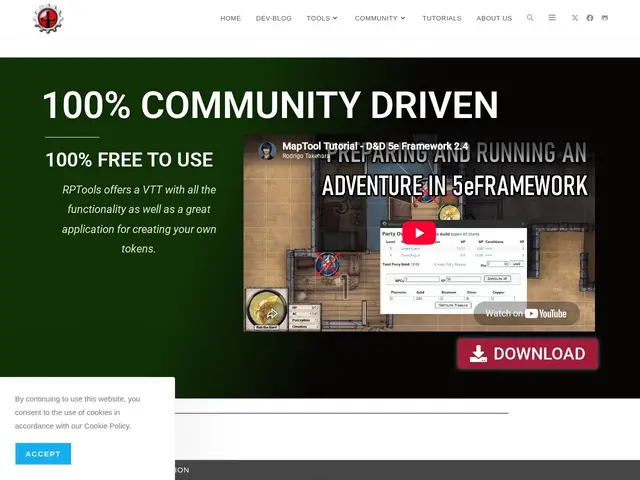
Task: Click the RPTools gear logo
Action: (48, 19)
